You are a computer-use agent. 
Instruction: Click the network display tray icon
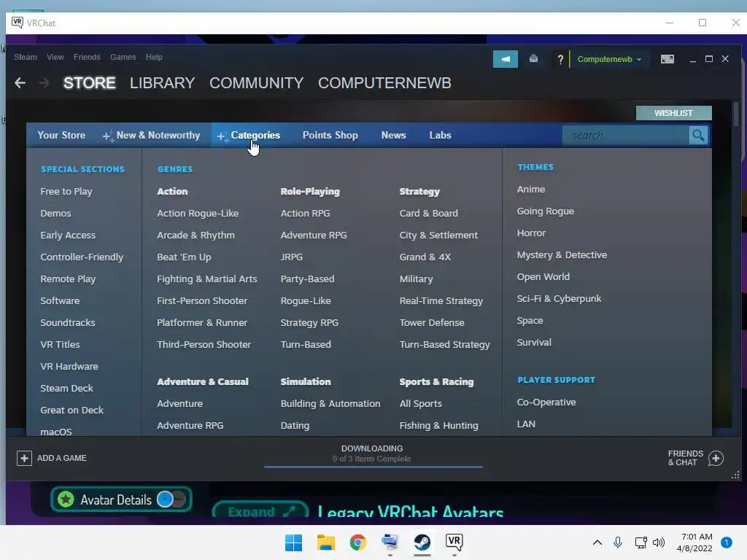[x=640, y=542]
